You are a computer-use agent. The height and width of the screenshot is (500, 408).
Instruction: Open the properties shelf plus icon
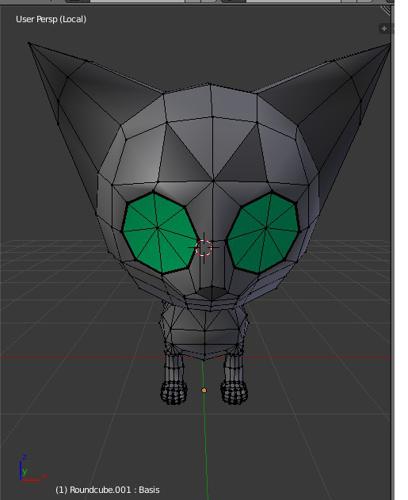(x=384, y=29)
